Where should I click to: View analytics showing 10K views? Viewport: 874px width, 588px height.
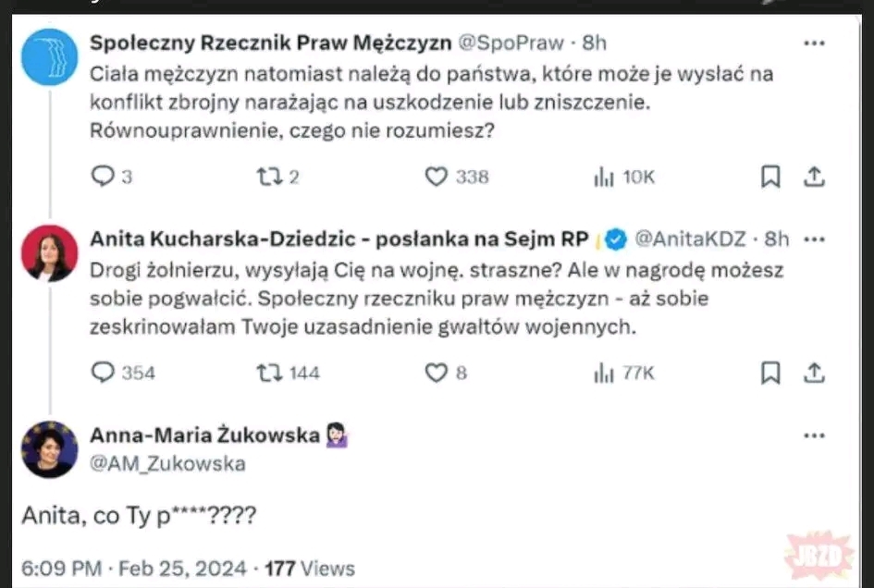[604, 177]
